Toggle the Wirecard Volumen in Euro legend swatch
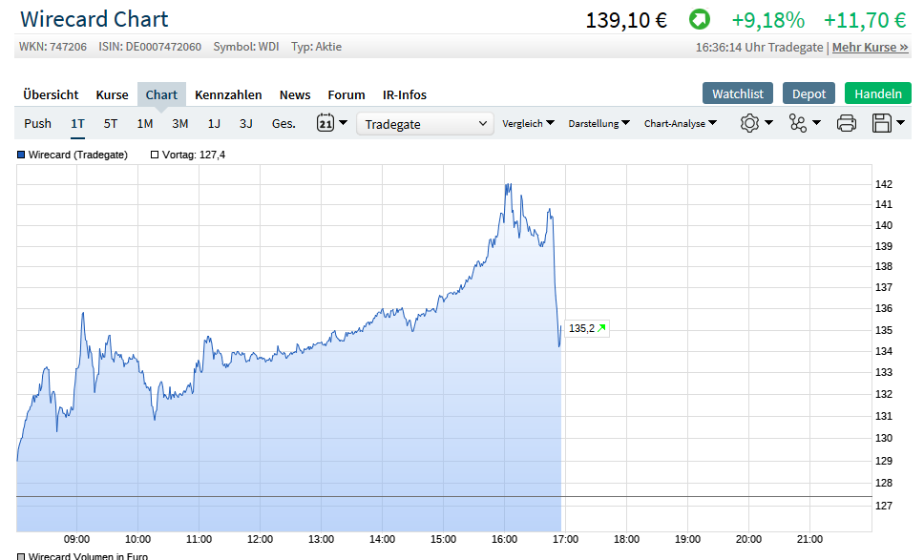Viewport: 924px width, 560px height. [x=21, y=556]
